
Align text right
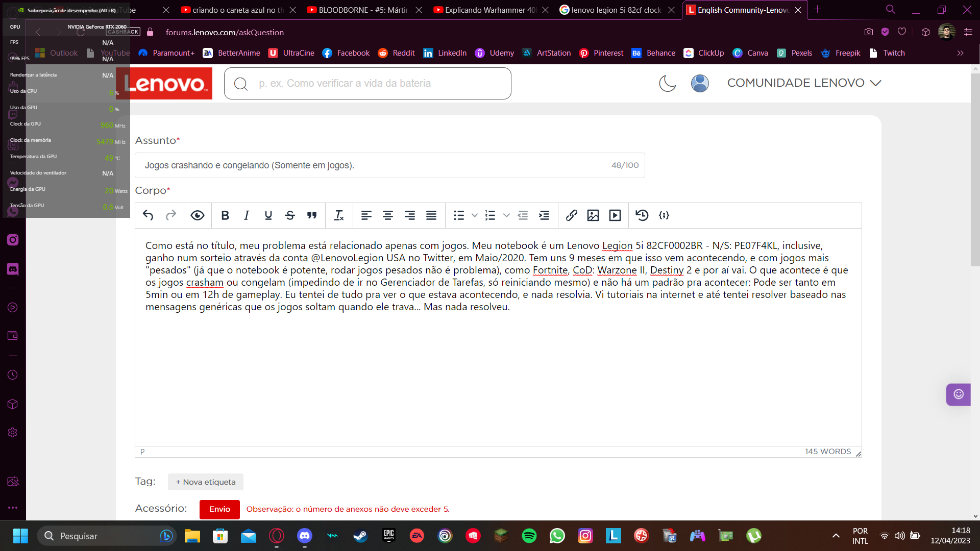pyautogui.click(x=410, y=215)
